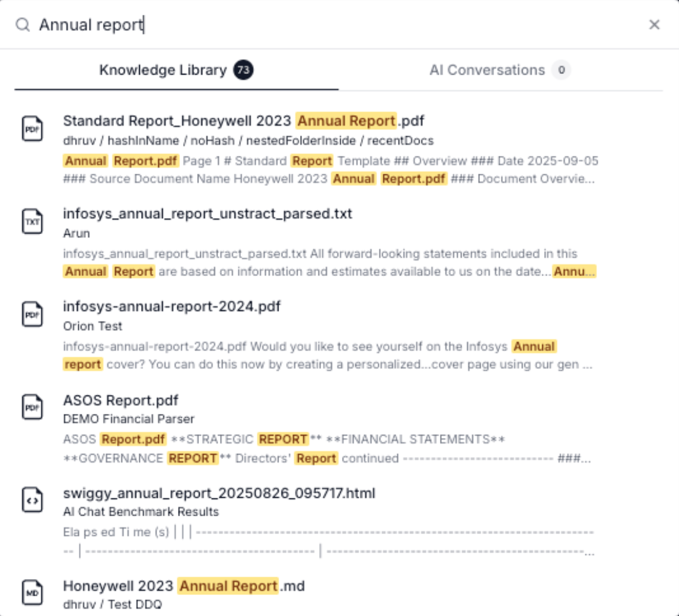Click snippet 'All forward-looking statements included in this'
Viewport: 679px width, 616px height.
pyautogui.click(x=444, y=254)
